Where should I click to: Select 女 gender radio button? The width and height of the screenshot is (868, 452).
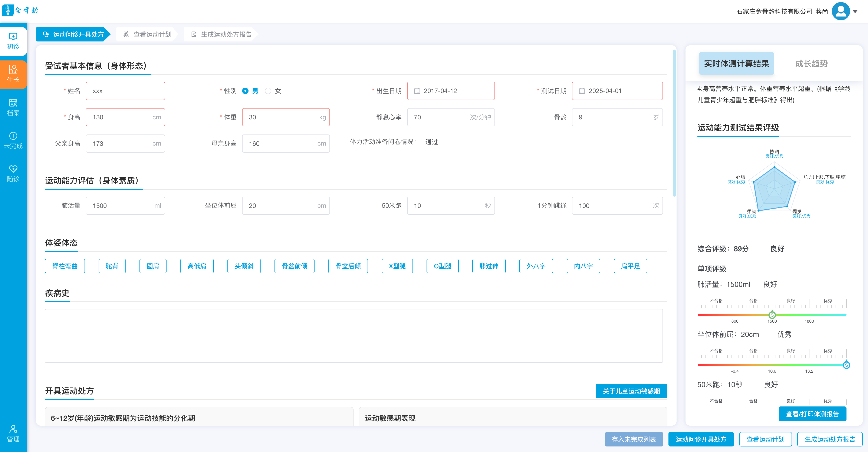point(268,91)
